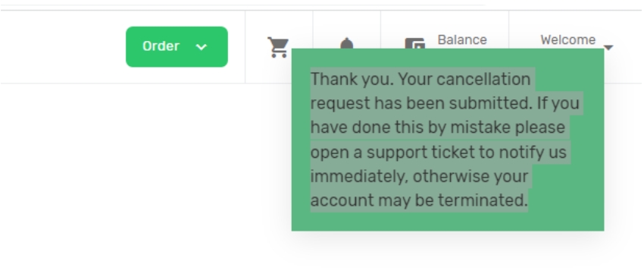The height and width of the screenshot is (280, 644).
Task: Click the green Order button
Action: 177,46
